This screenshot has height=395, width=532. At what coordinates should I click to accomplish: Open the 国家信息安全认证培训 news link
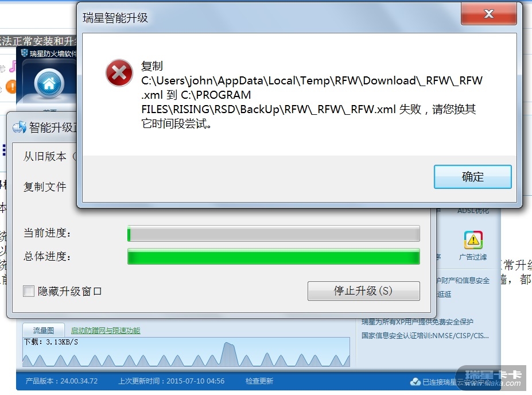pyautogui.click(x=425, y=336)
